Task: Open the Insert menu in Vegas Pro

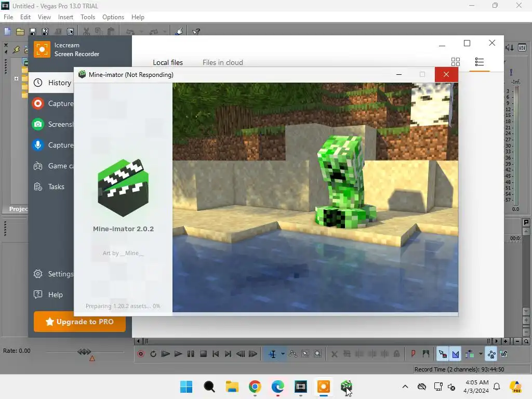Action: click(x=65, y=17)
